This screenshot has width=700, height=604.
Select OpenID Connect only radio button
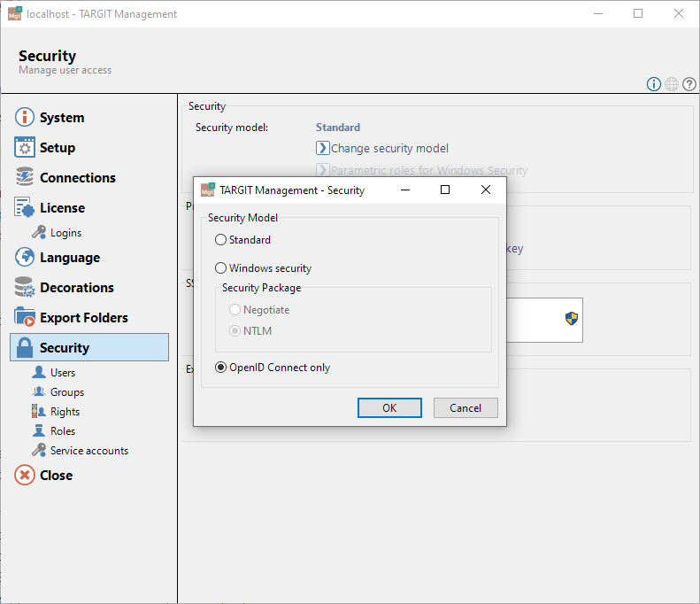coord(220,368)
